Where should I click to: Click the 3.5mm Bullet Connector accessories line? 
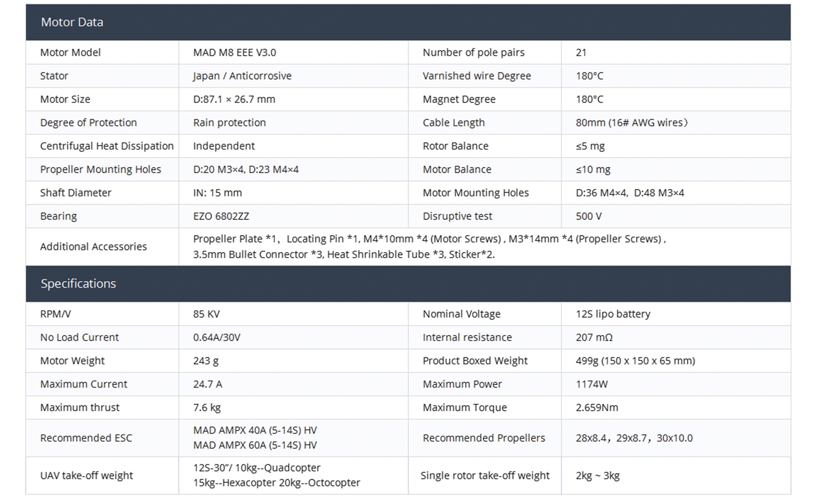tap(344, 255)
